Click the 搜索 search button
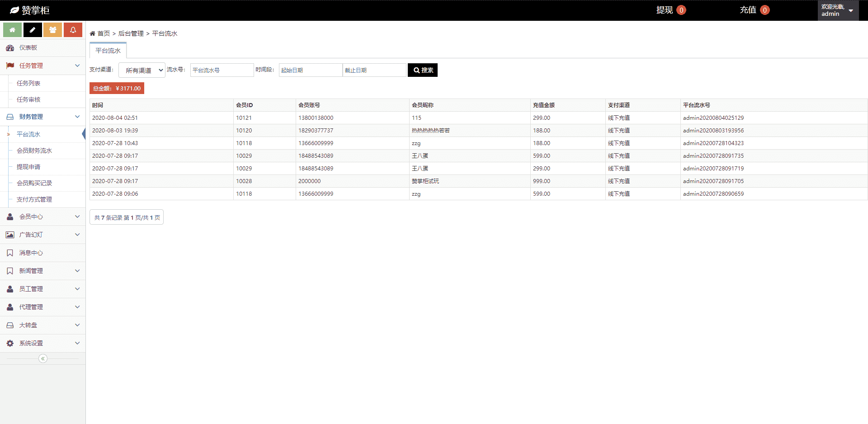The image size is (868, 424). point(423,70)
